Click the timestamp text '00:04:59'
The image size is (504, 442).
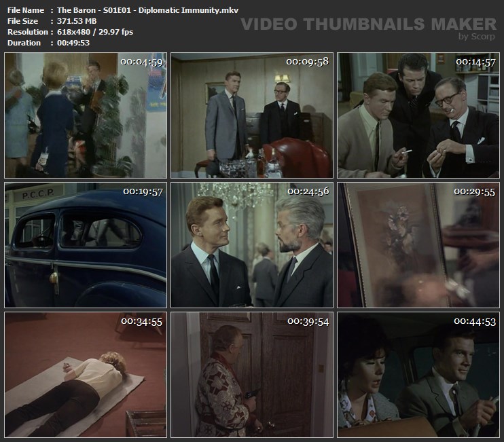coord(141,62)
